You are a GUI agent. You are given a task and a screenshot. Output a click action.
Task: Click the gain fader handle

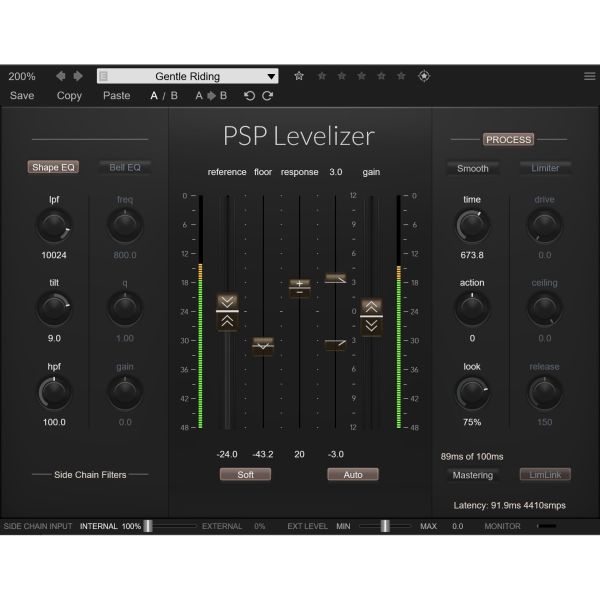[x=371, y=317]
